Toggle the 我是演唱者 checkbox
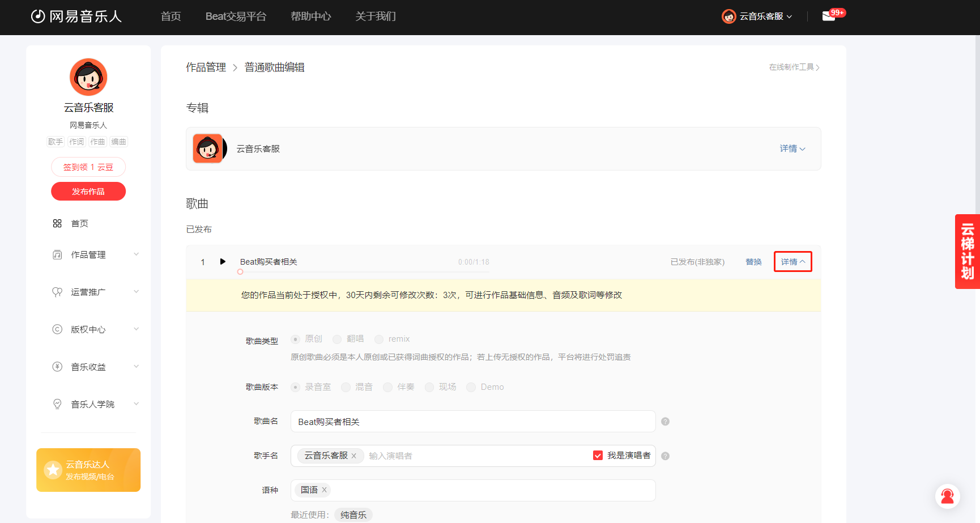This screenshot has height=523, width=980. (598, 456)
